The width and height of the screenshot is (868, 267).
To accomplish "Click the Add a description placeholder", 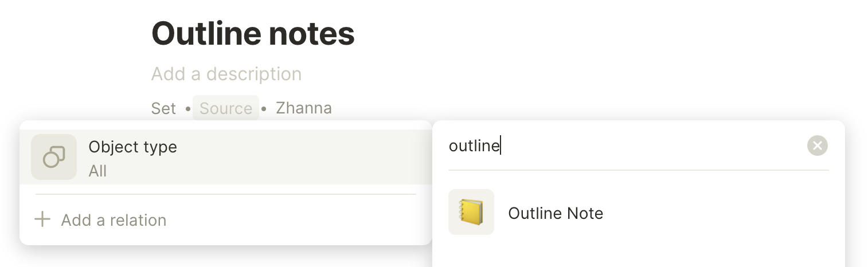I will click(x=226, y=74).
